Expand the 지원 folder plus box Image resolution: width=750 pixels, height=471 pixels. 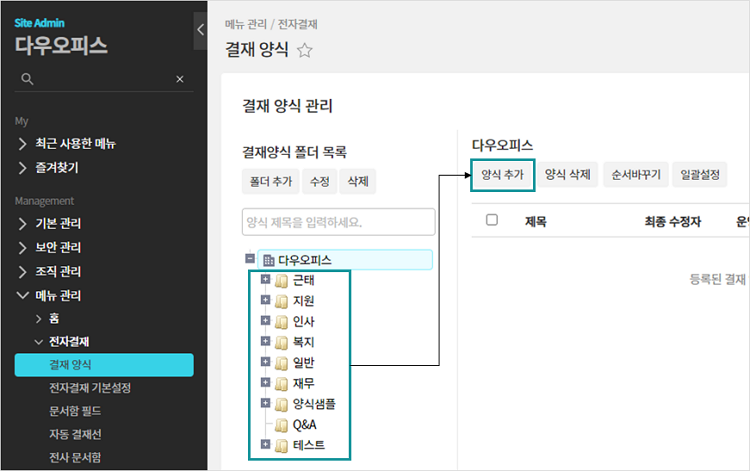tap(265, 300)
